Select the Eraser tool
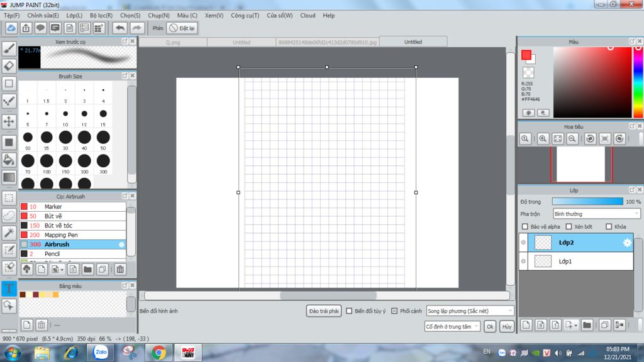The width and height of the screenshot is (644, 362). point(9,65)
